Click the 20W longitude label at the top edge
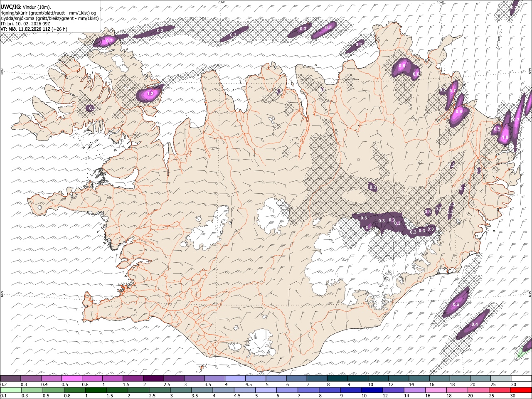 click(222, 2)
